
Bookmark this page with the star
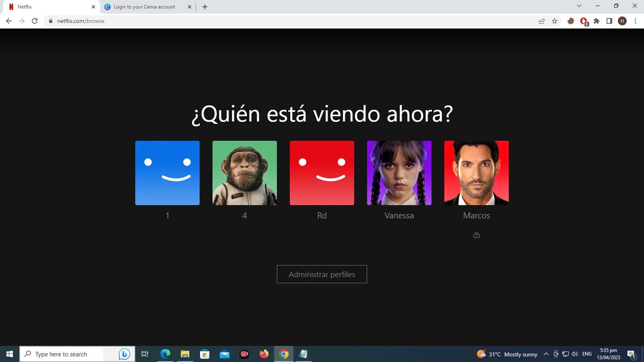tap(555, 21)
